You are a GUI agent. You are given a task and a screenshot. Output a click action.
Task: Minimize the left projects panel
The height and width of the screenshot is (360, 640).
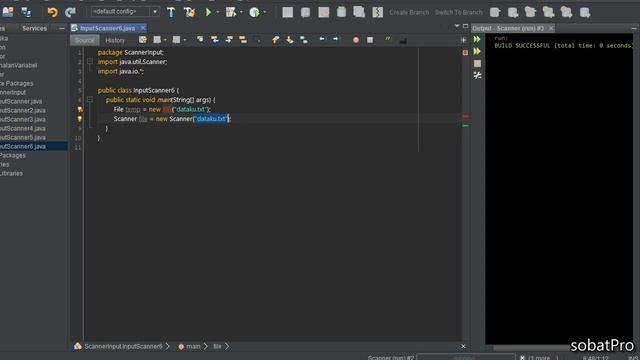point(62,28)
